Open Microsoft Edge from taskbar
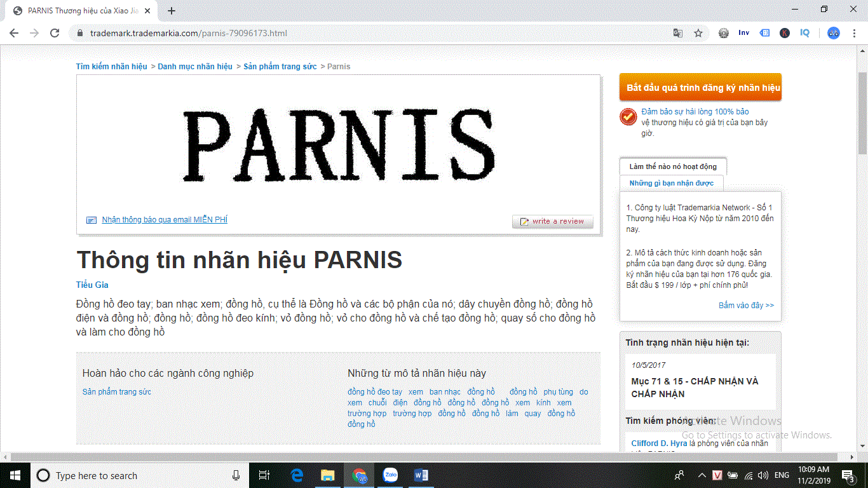868x488 pixels. pyautogui.click(x=297, y=475)
